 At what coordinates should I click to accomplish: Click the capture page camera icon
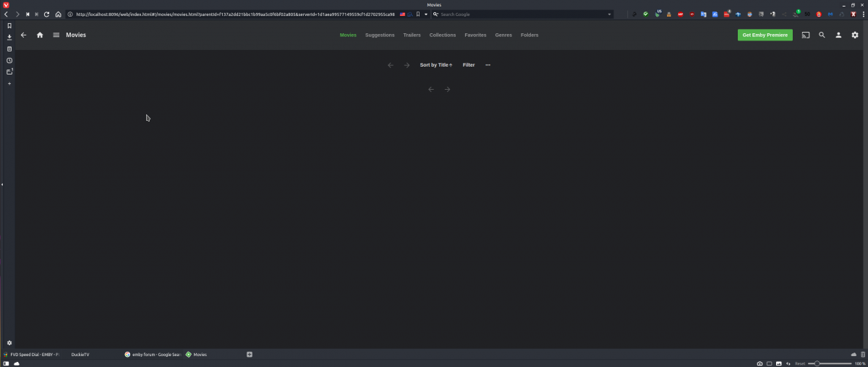[759, 363]
